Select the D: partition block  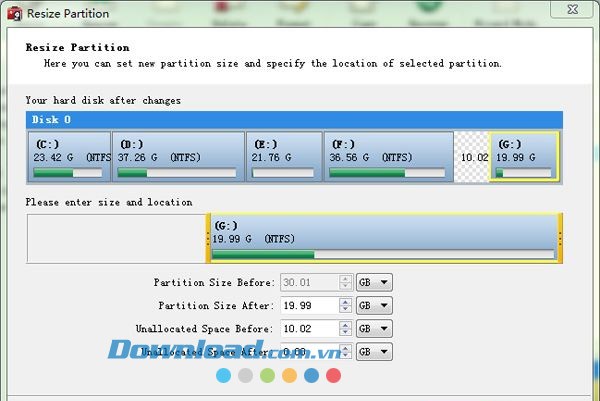click(x=178, y=157)
